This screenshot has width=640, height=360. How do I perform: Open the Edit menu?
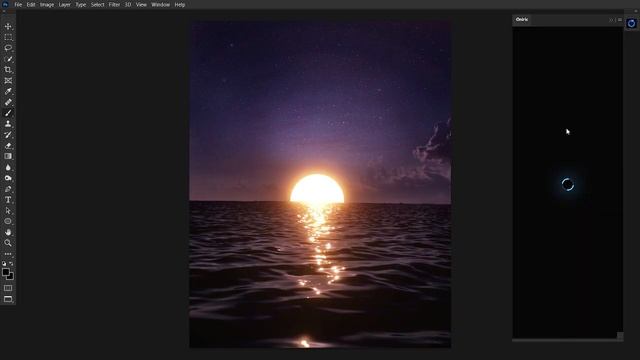pyautogui.click(x=31, y=5)
